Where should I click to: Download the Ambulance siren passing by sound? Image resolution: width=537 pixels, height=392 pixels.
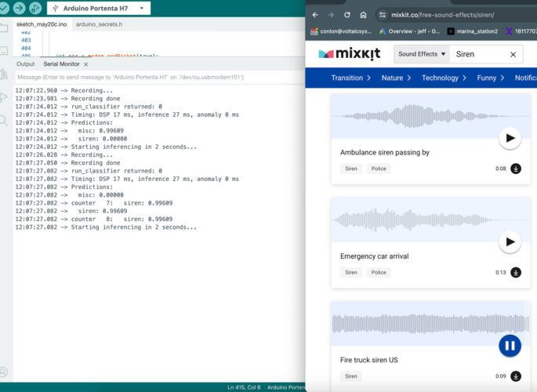click(x=516, y=169)
